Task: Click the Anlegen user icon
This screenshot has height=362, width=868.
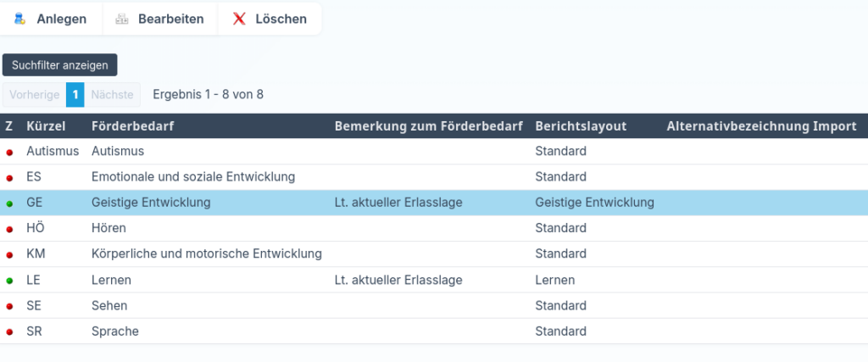Action: coord(19,19)
